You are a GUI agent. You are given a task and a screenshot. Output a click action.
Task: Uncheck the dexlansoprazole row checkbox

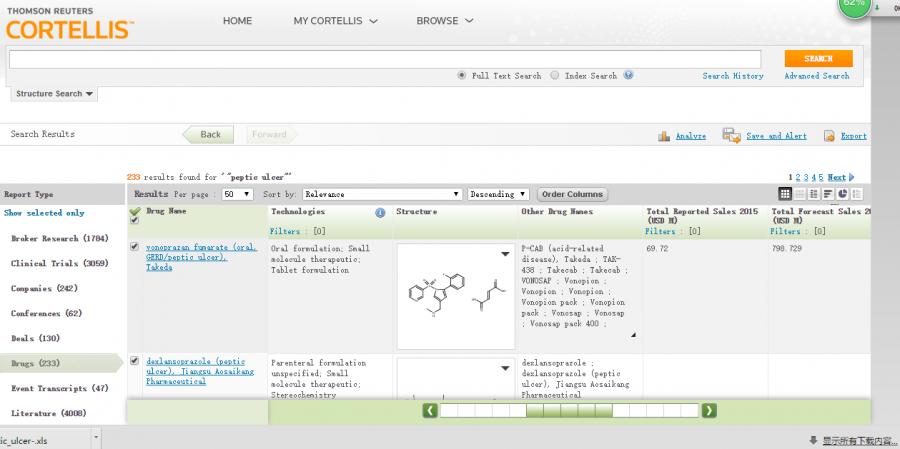click(x=134, y=361)
